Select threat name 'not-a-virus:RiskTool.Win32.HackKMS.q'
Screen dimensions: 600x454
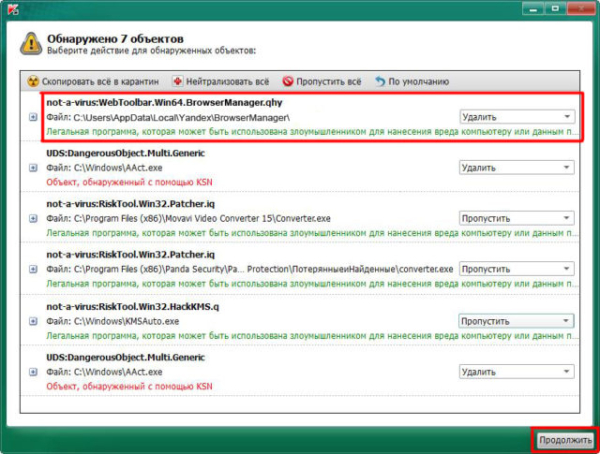(x=133, y=307)
